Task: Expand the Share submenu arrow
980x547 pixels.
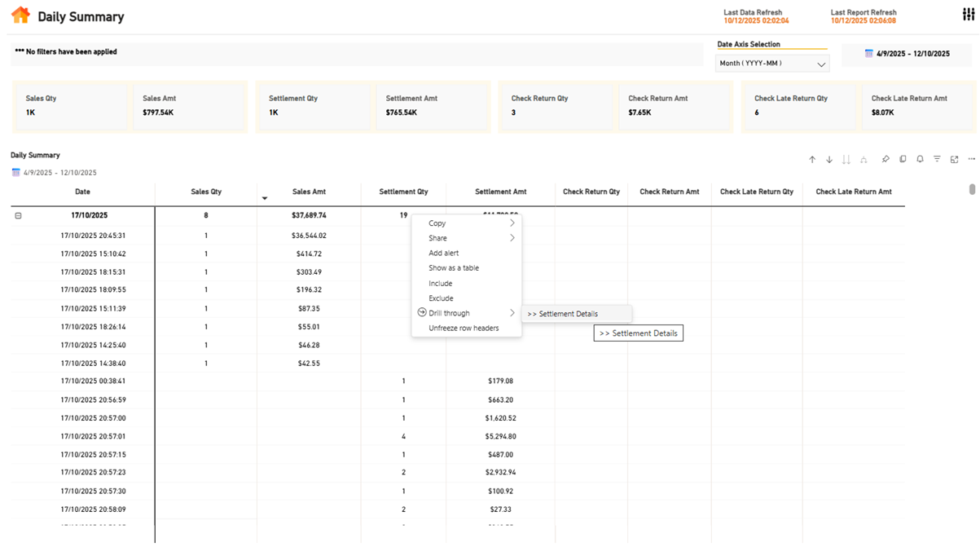Action: (x=512, y=238)
